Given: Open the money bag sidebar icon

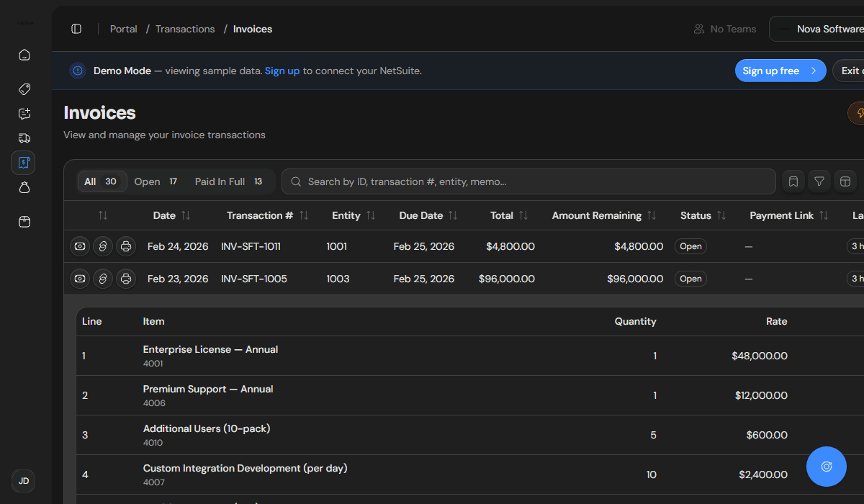Looking at the screenshot, I should (24, 188).
